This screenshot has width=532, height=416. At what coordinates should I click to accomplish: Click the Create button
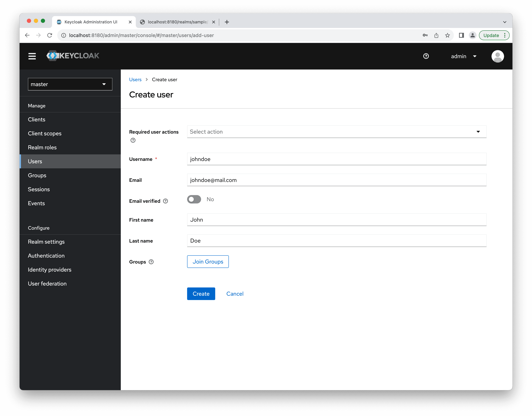click(x=201, y=294)
